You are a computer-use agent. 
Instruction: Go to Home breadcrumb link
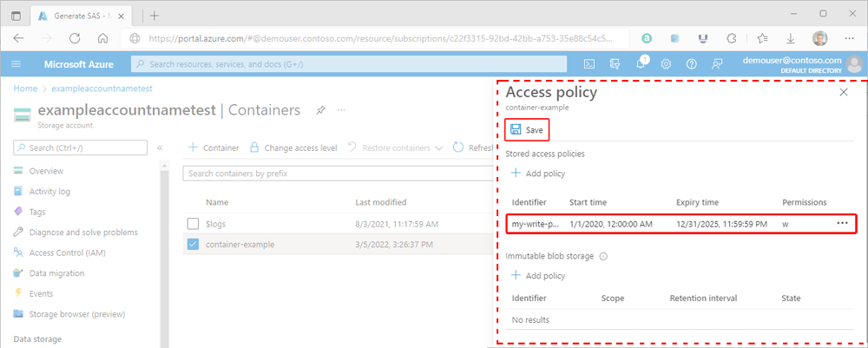(x=25, y=89)
